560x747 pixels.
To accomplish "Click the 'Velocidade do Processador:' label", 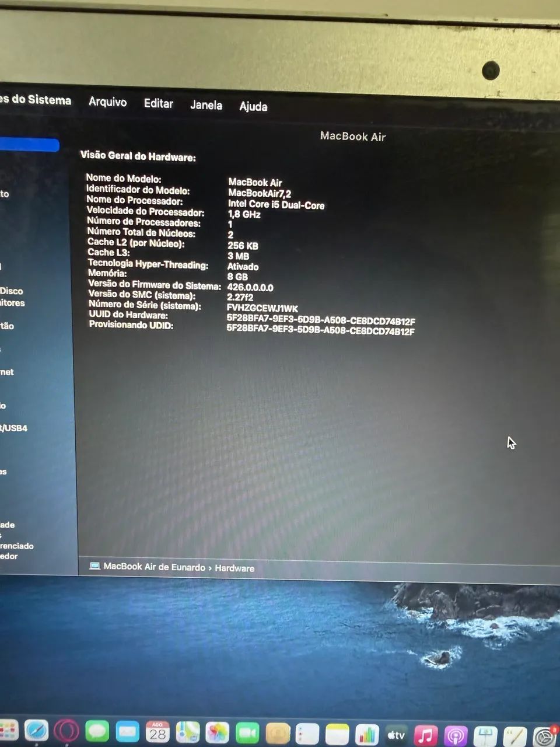I will pyautogui.click(x=145, y=211).
